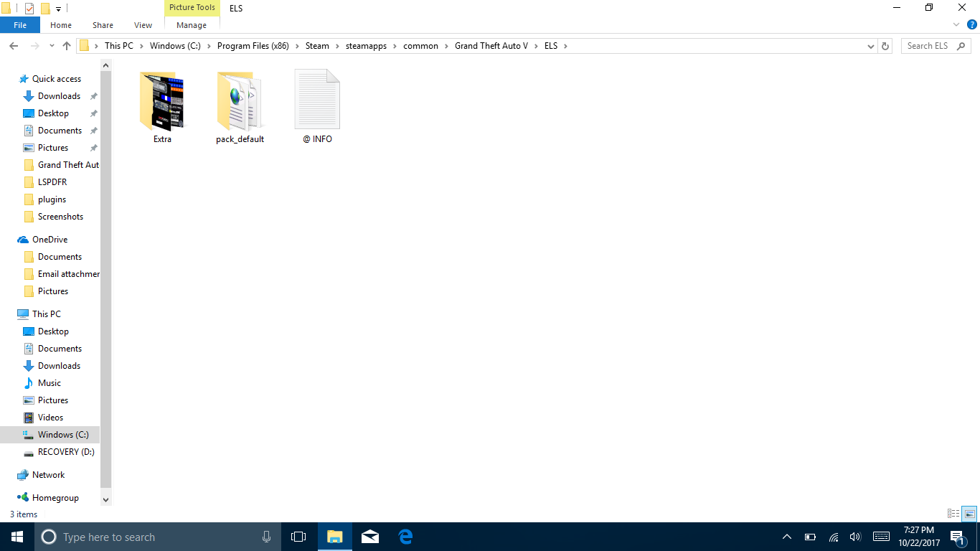Check battery status icon
This screenshot has width=980, height=551.
pyautogui.click(x=810, y=537)
